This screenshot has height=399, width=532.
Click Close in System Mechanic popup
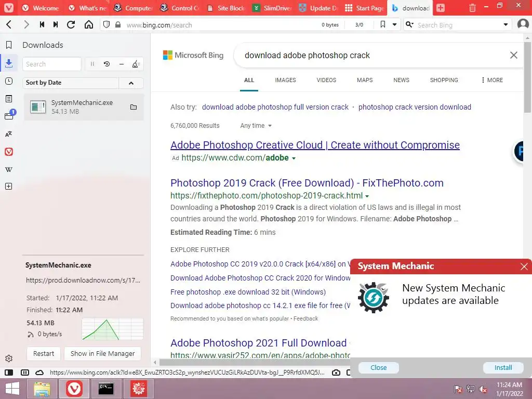379,368
